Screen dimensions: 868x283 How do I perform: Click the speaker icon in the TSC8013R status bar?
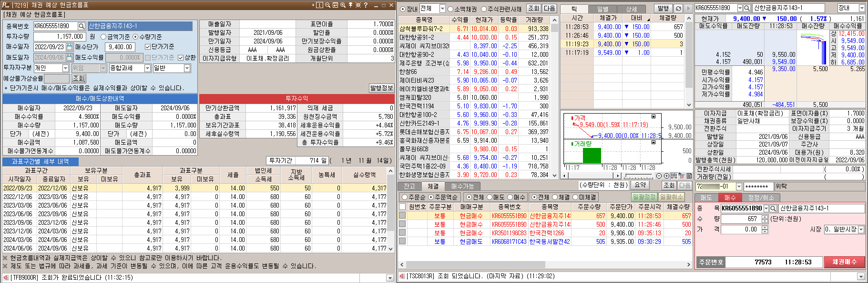pos(402,276)
